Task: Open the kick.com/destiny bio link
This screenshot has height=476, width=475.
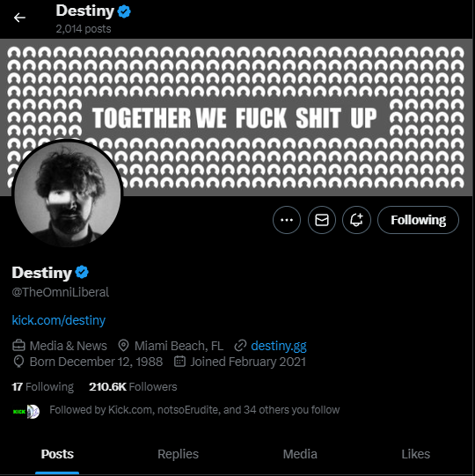Action: point(59,320)
